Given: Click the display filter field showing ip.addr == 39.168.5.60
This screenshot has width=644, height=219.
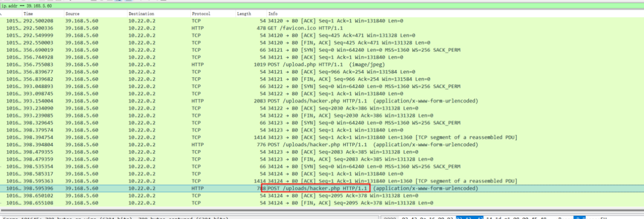Looking at the screenshot, I should (x=322, y=6).
